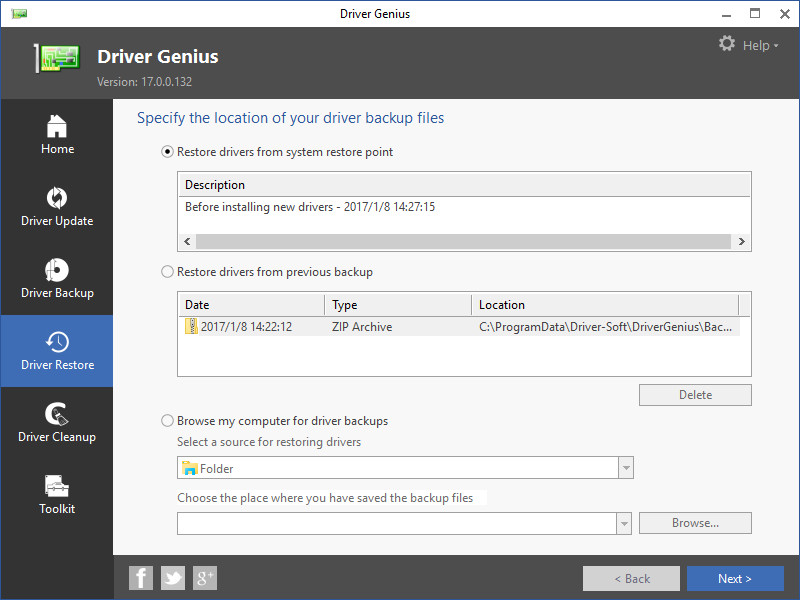
Task: Click the Version 17.0.0.132 text
Action: pyautogui.click(x=144, y=82)
